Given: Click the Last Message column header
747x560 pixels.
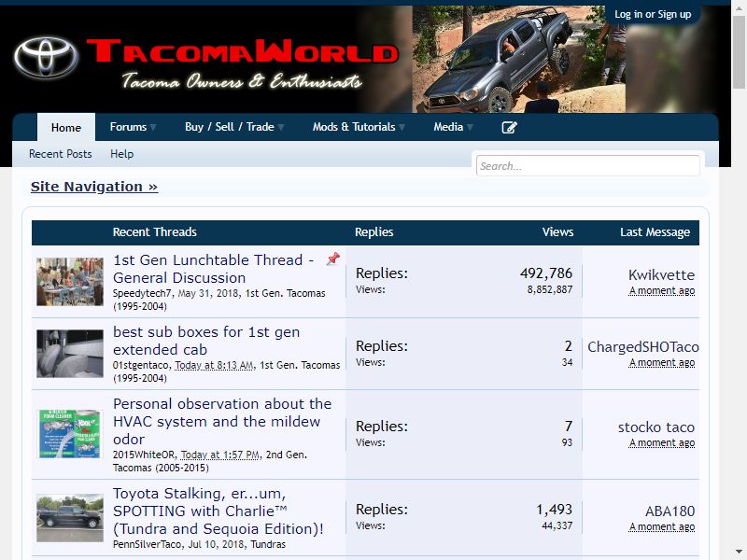Looking at the screenshot, I should pos(655,231).
